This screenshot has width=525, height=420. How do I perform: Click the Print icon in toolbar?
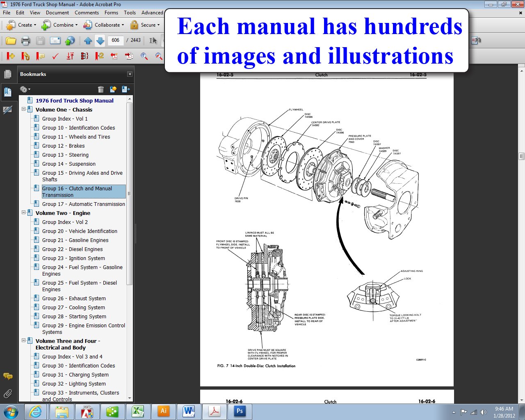point(25,41)
